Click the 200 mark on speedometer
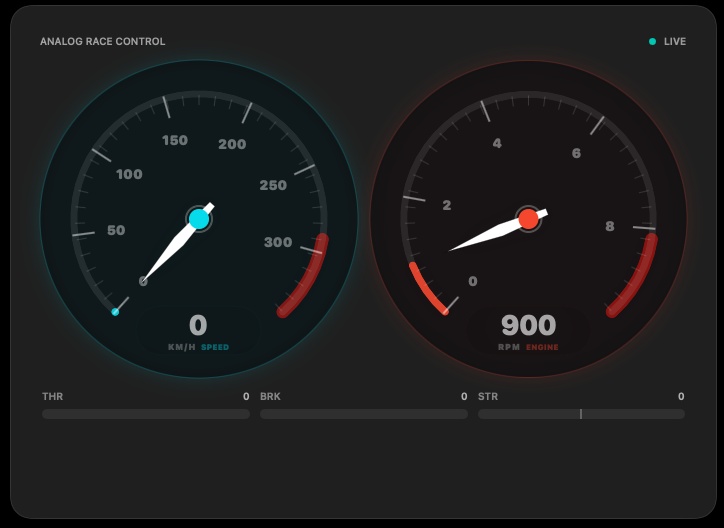Viewport: 724px width, 528px height. coord(232,144)
